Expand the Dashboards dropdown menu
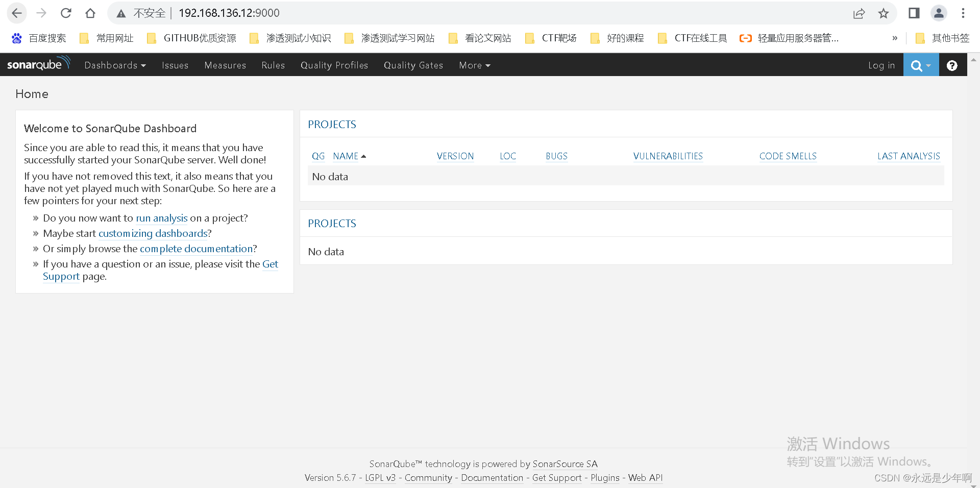This screenshot has width=980, height=488. click(115, 65)
